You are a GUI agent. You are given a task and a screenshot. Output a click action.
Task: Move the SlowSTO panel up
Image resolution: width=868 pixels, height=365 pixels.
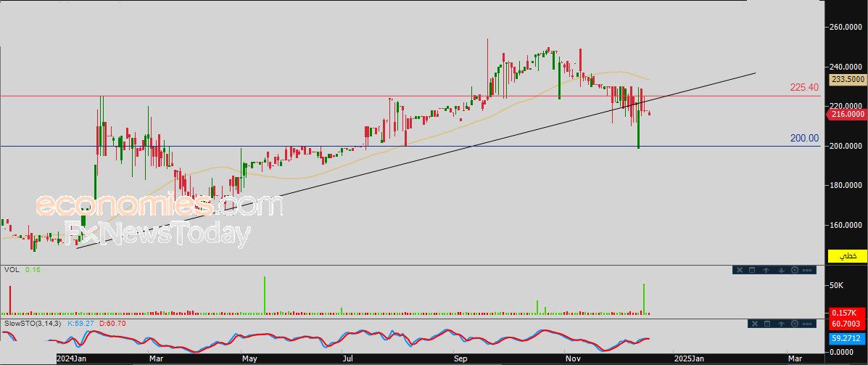(x=781, y=324)
